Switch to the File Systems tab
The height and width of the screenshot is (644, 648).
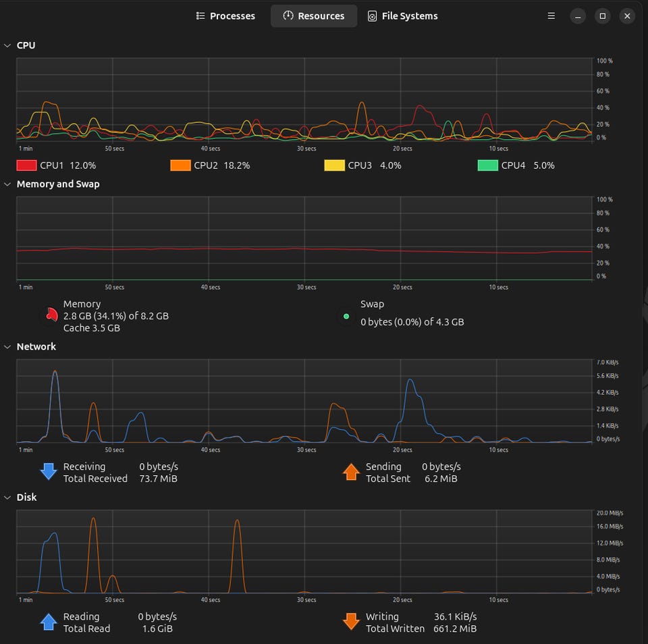(402, 16)
